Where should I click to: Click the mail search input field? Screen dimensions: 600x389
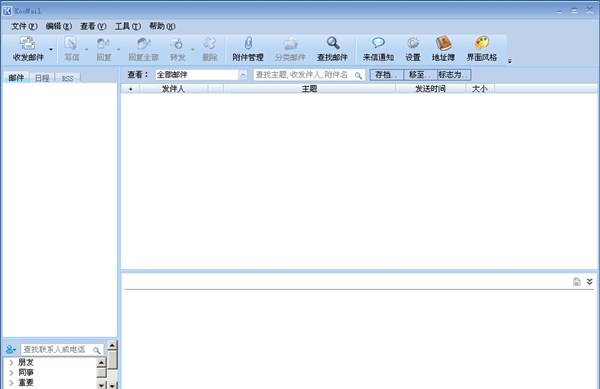coord(309,75)
